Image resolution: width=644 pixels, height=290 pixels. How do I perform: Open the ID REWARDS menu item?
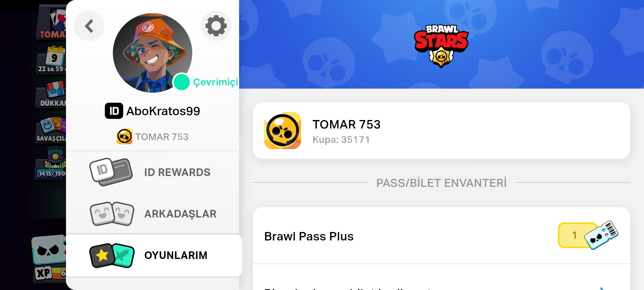(x=153, y=172)
